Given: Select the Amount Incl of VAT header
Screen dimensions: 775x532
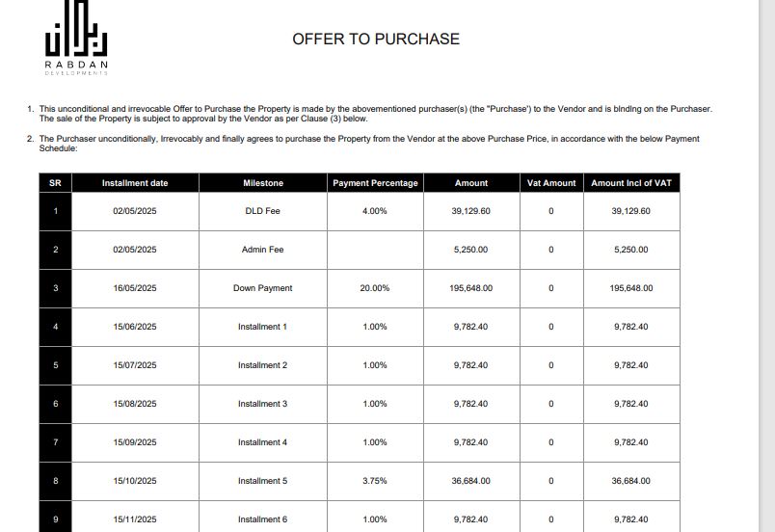Looking at the screenshot, I should [x=631, y=183].
